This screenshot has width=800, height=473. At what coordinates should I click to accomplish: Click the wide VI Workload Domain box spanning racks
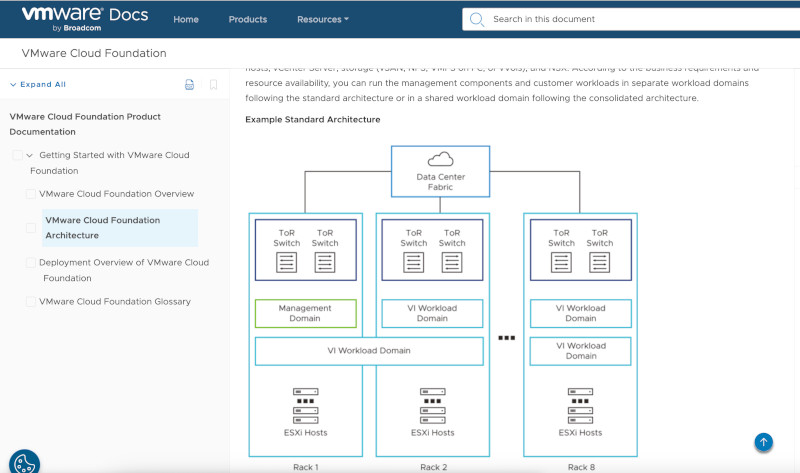click(369, 351)
